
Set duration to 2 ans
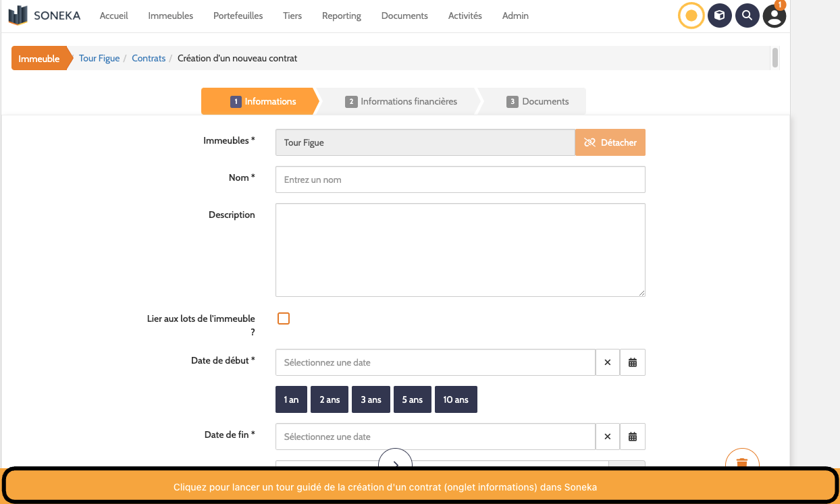coord(330,399)
